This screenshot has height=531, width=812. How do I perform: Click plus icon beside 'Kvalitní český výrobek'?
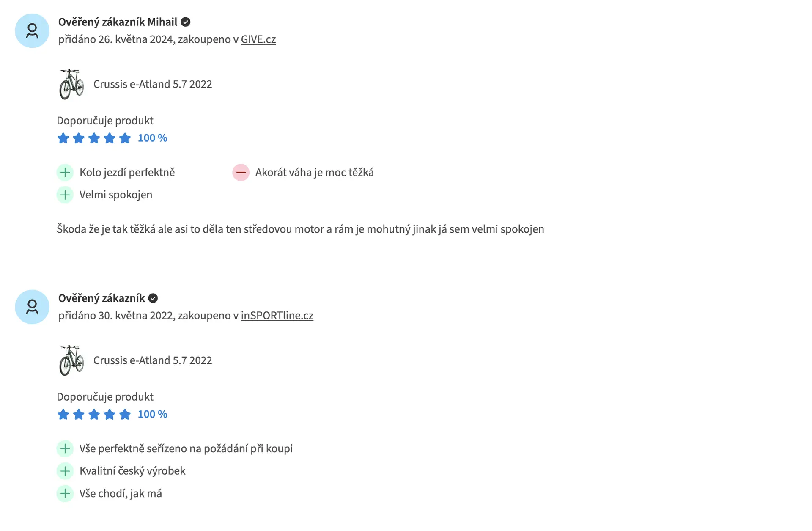(x=65, y=471)
